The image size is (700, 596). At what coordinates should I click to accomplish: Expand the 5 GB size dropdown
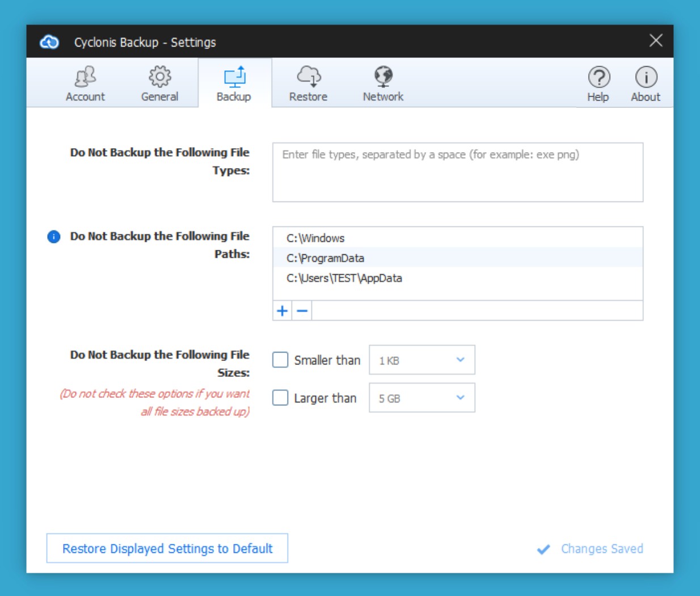pos(421,398)
